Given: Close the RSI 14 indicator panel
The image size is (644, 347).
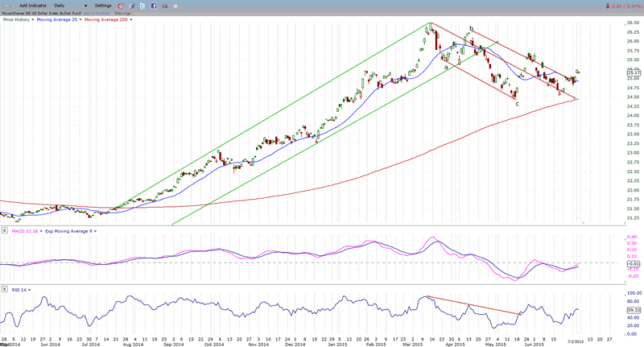Looking at the screenshot, I should [5, 288].
